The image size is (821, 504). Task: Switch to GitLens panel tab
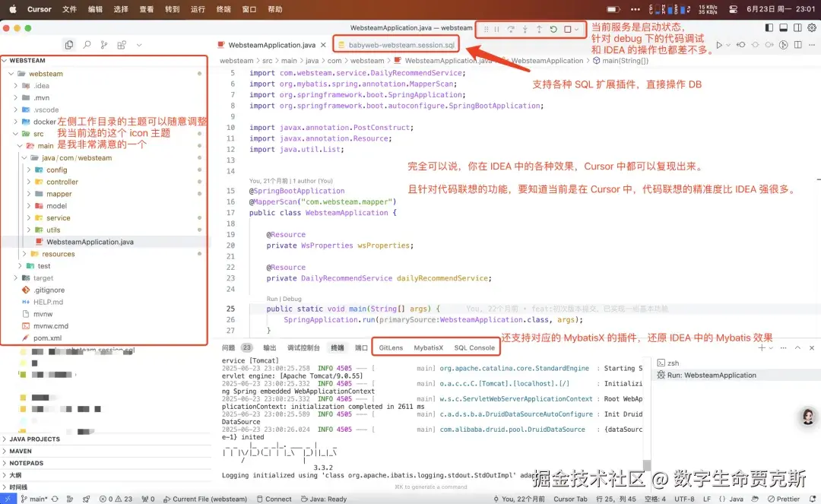[x=391, y=348]
